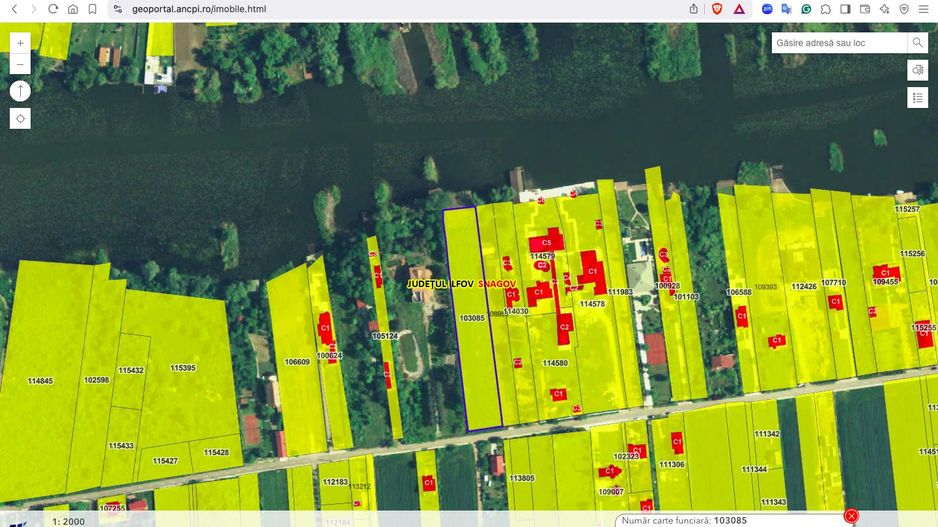Viewport: 938px width, 527px height.
Task: Select parcel 107710
Action: coord(833,282)
